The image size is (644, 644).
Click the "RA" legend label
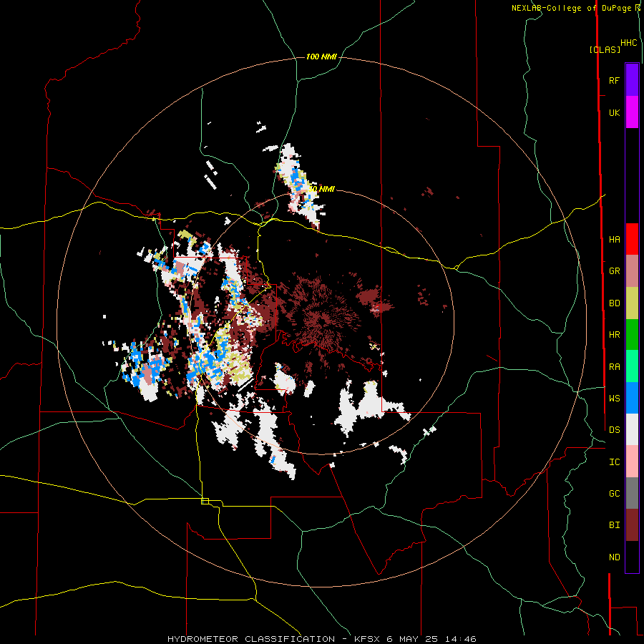(614, 367)
